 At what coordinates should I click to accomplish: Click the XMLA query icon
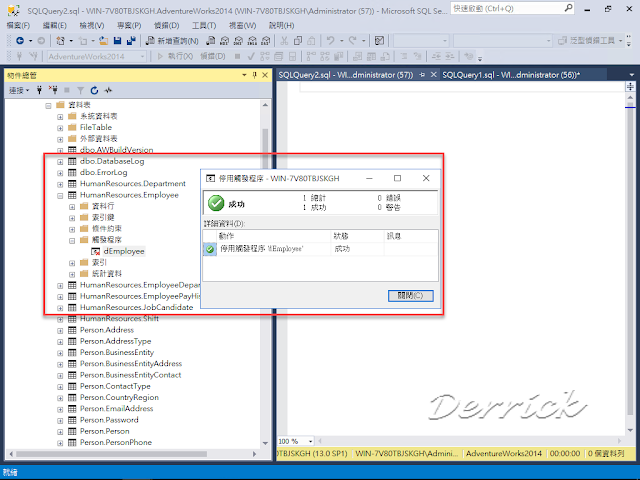tap(252, 40)
